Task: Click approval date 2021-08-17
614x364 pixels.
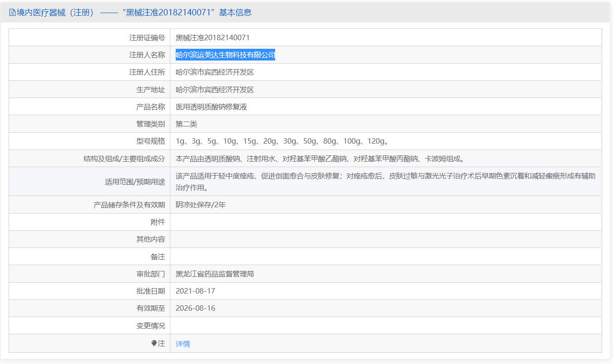Action: pyautogui.click(x=196, y=291)
